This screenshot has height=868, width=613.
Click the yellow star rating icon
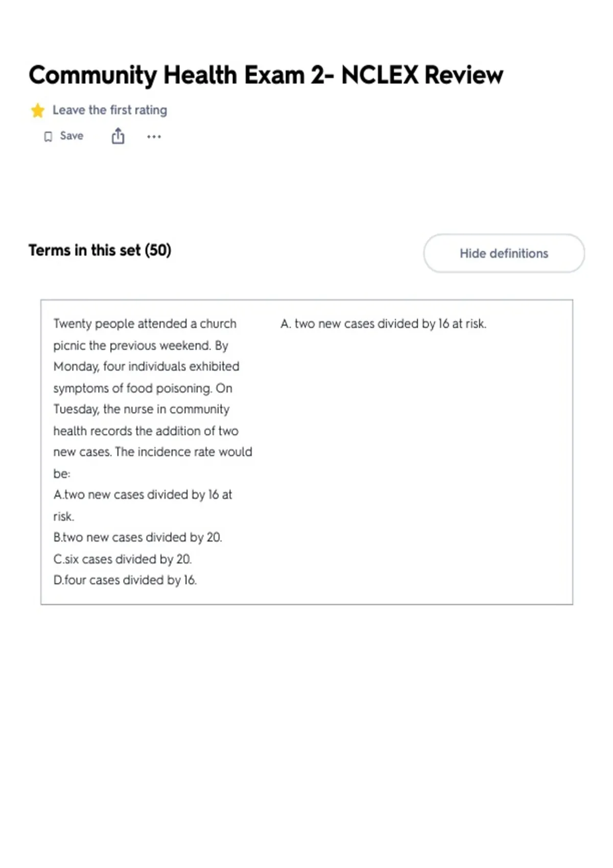37,110
